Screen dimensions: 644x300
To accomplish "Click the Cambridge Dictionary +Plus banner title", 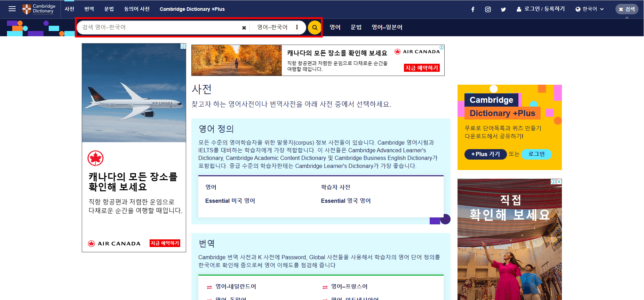I will coord(502,106).
